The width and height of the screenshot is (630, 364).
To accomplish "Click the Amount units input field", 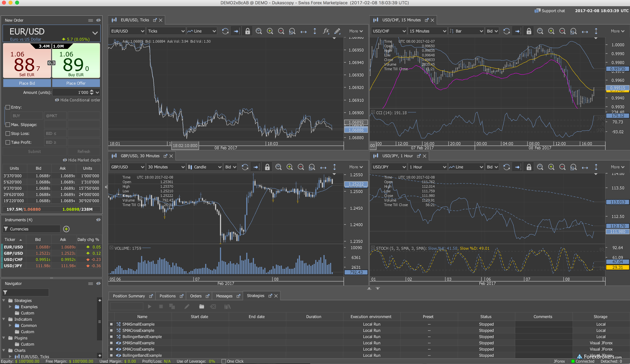I will coord(71,93).
